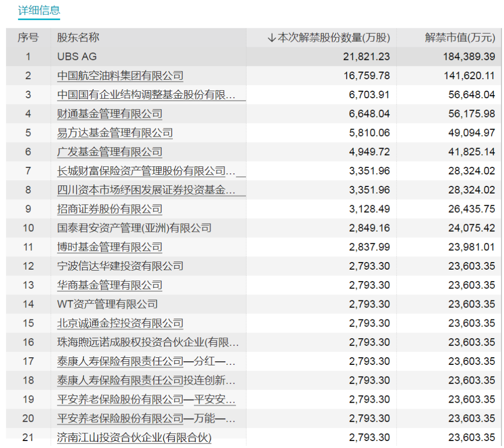The image size is (504, 448).
Task: Click market value 23,981.01 cell
Action: (472, 247)
